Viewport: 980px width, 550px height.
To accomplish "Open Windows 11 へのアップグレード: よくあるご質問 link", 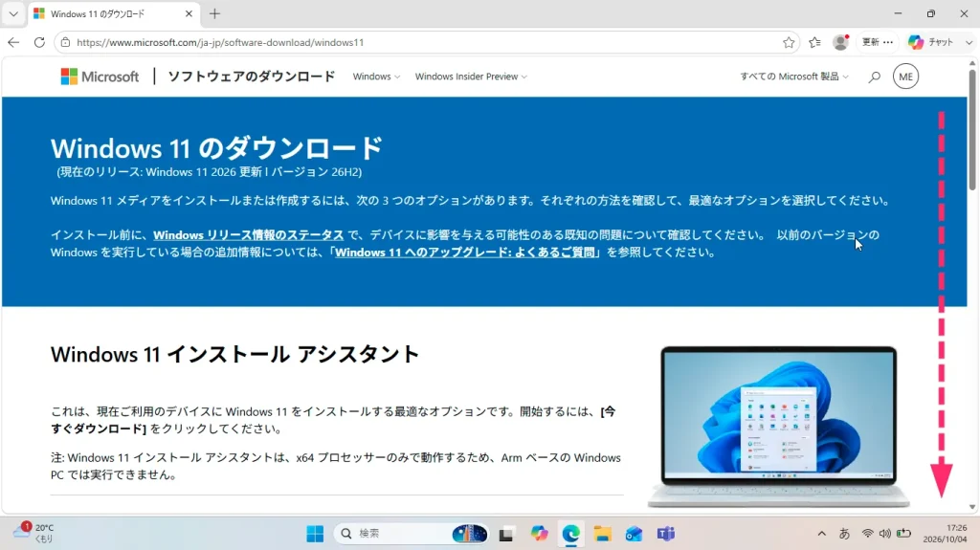I will [x=464, y=253].
